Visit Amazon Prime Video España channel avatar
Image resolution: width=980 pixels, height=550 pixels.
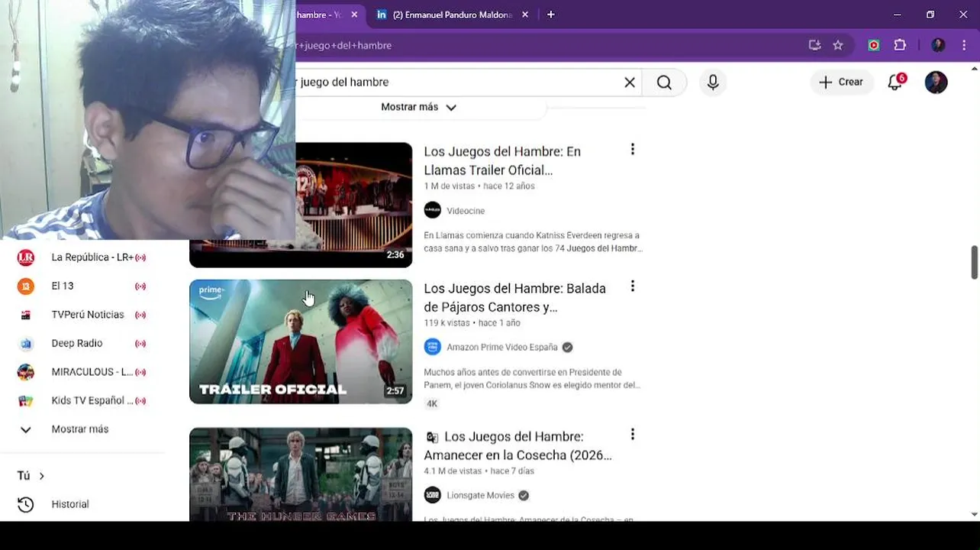pyautogui.click(x=433, y=347)
